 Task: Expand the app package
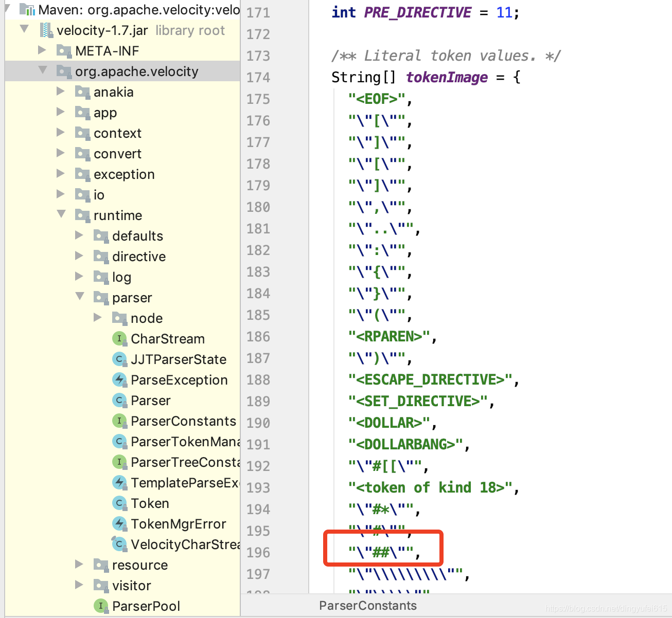tap(61, 112)
